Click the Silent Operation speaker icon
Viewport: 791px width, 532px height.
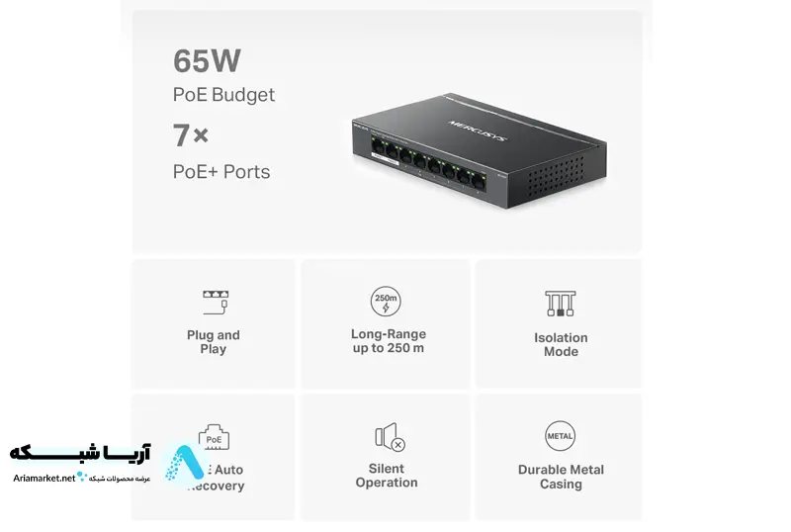(390, 437)
